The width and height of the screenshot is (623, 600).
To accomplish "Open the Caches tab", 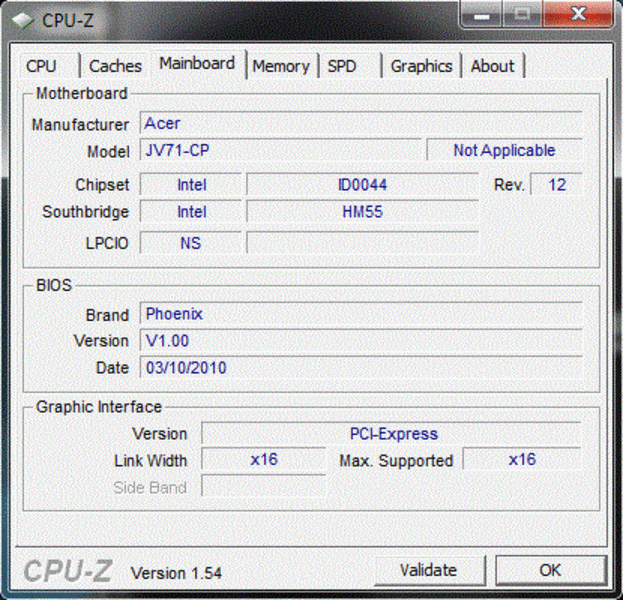I will coord(115,66).
